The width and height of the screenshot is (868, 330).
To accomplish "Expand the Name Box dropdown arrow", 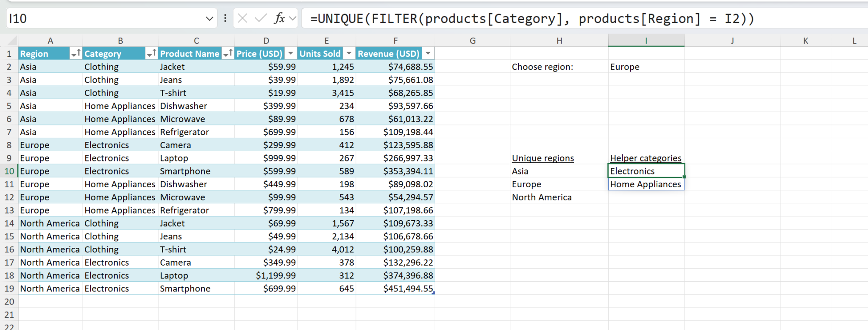I will (209, 19).
